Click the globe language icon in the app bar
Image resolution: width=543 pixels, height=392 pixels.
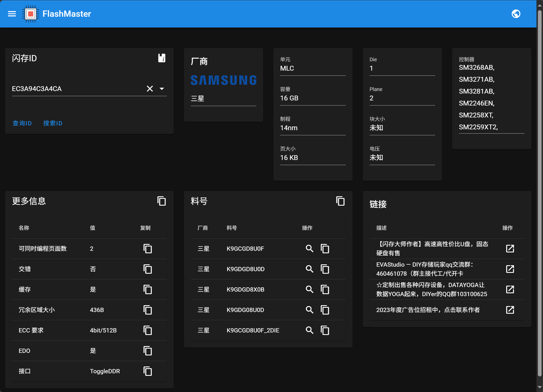(x=516, y=14)
